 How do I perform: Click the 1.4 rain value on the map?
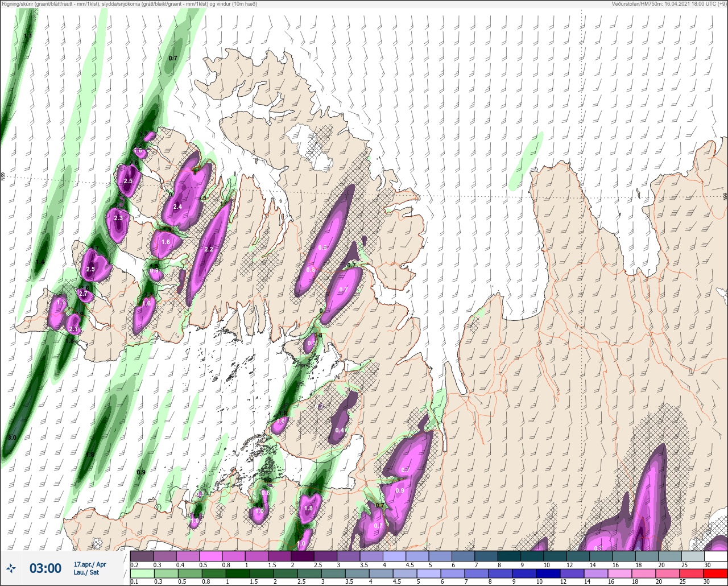point(40,262)
